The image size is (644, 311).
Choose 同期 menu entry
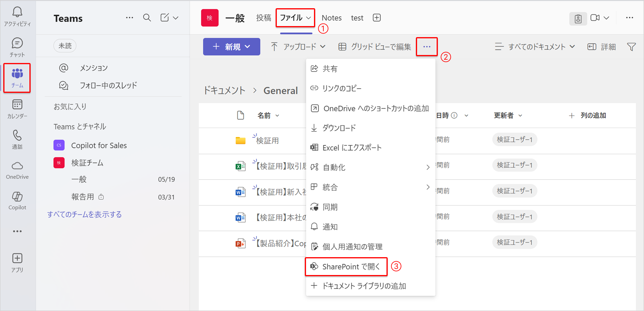[370, 207]
